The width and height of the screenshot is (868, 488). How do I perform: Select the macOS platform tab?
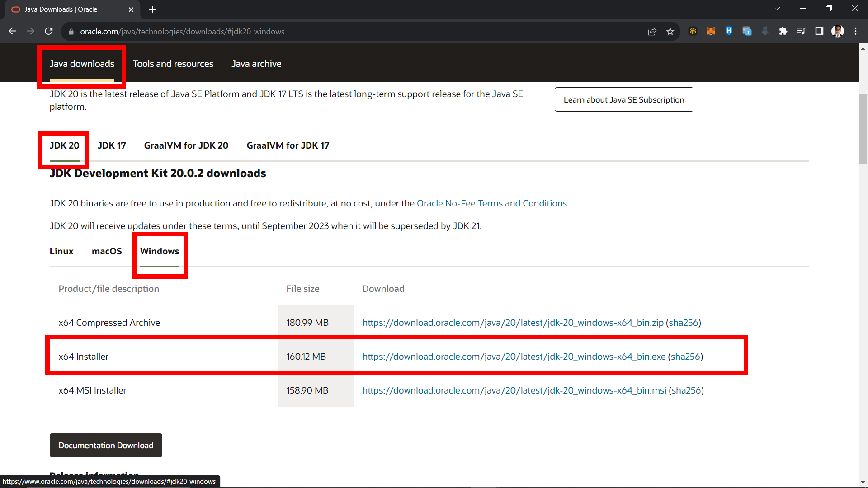[107, 251]
